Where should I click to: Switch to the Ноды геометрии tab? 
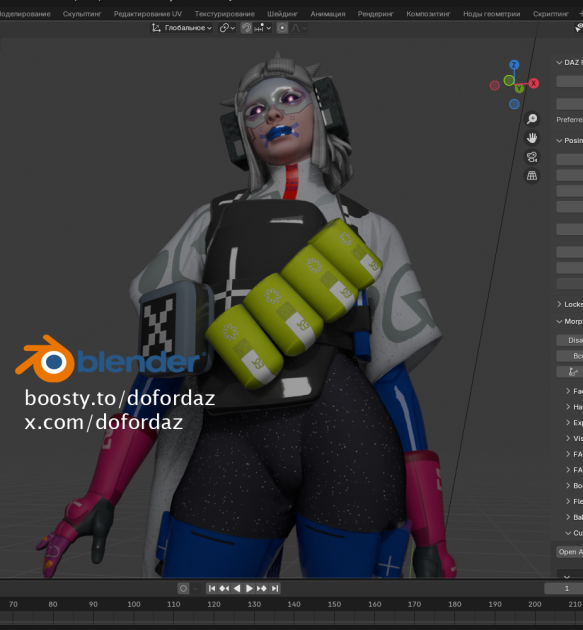[x=491, y=14]
